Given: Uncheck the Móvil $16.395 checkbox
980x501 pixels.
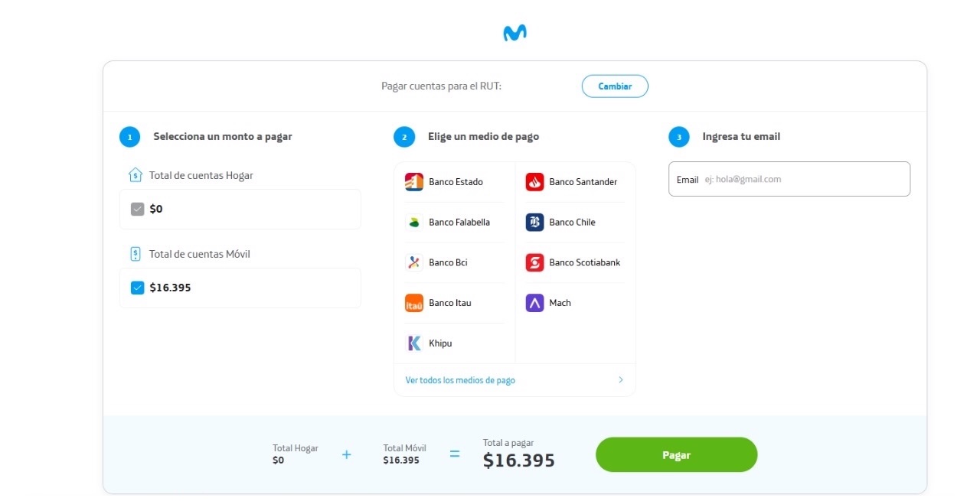Looking at the screenshot, I should [138, 288].
